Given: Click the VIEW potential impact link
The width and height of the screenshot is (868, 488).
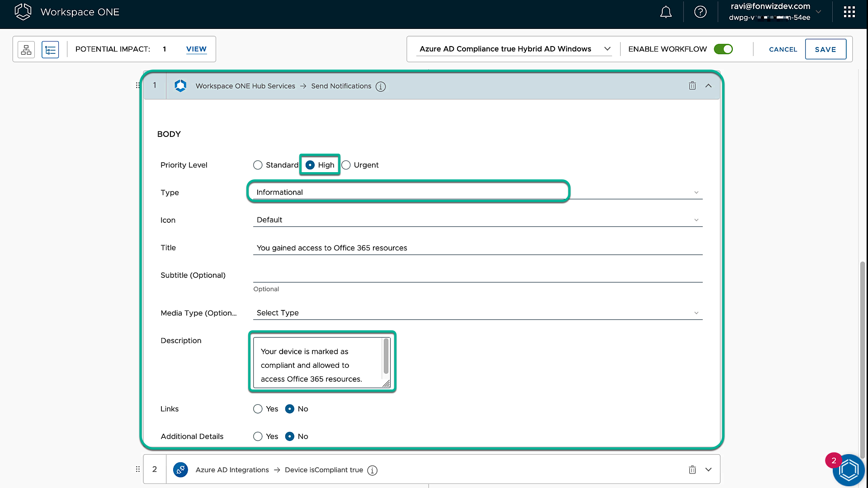Looking at the screenshot, I should [196, 49].
